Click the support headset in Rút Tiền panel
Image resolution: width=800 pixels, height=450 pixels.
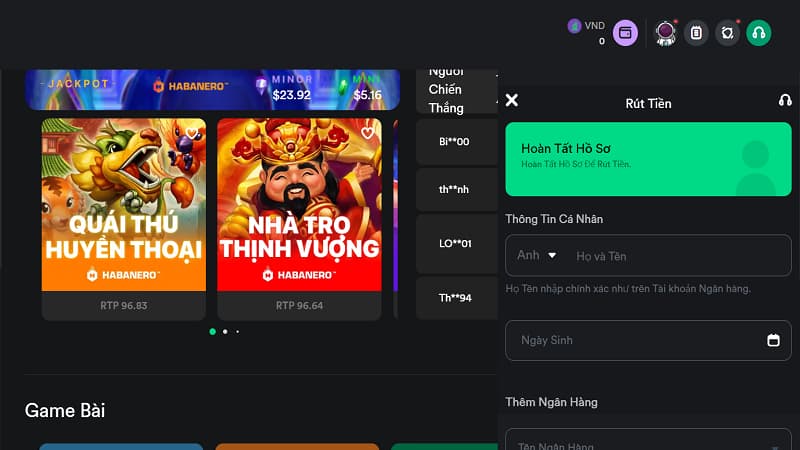[785, 100]
